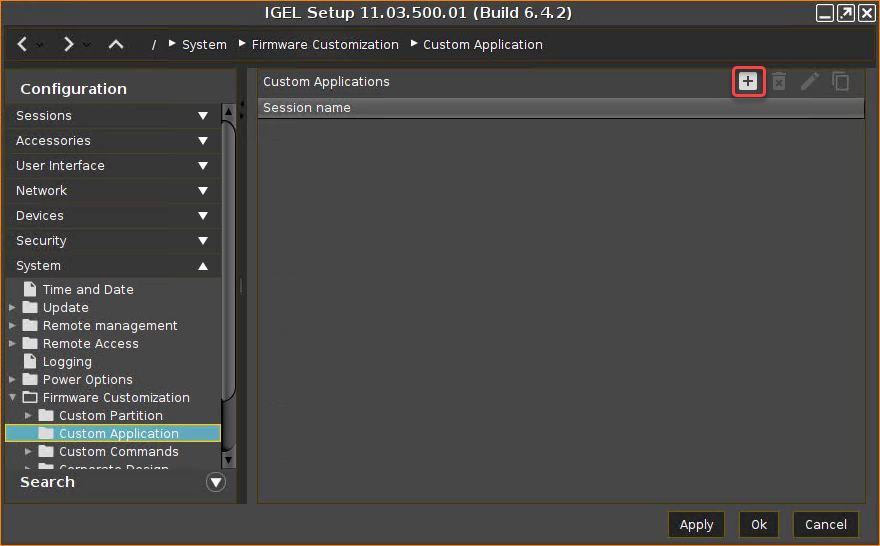The height and width of the screenshot is (546, 880).
Task: Click the delete trash icon
Action: point(779,81)
